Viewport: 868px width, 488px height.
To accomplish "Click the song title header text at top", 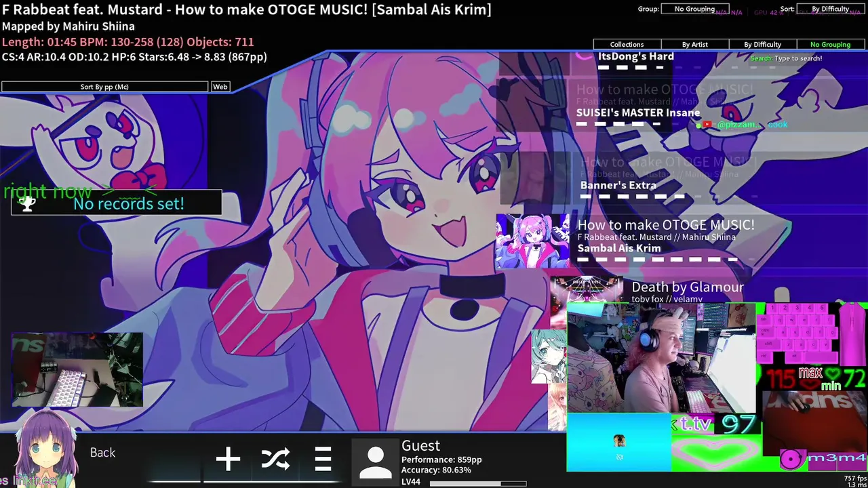I will click(x=246, y=9).
